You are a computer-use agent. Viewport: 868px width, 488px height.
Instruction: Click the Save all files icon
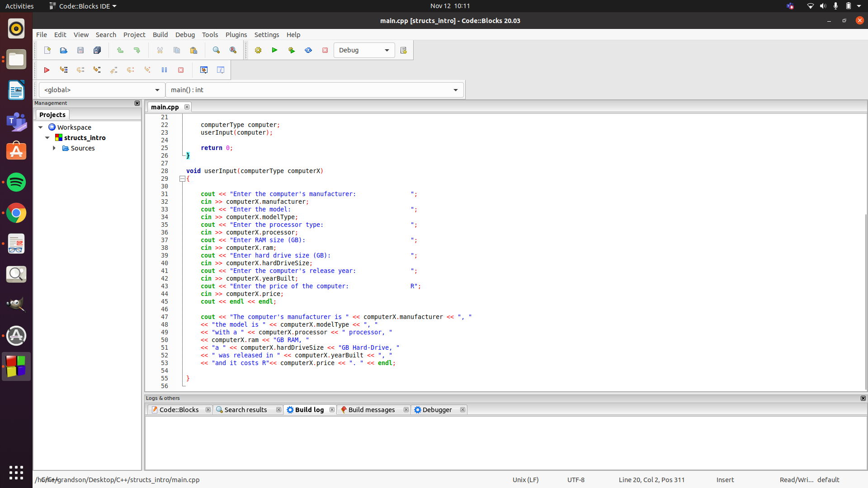click(x=97, y=50)
